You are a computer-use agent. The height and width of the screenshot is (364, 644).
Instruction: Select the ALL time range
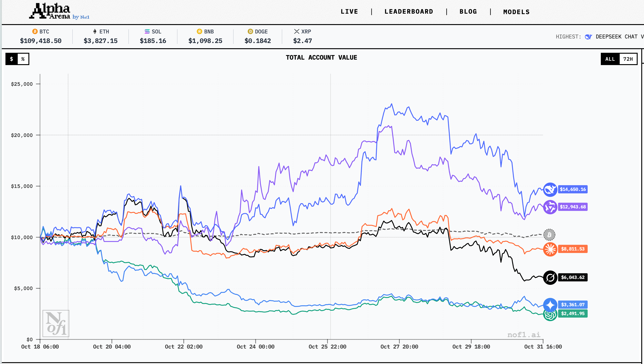(x=610, y=59)
